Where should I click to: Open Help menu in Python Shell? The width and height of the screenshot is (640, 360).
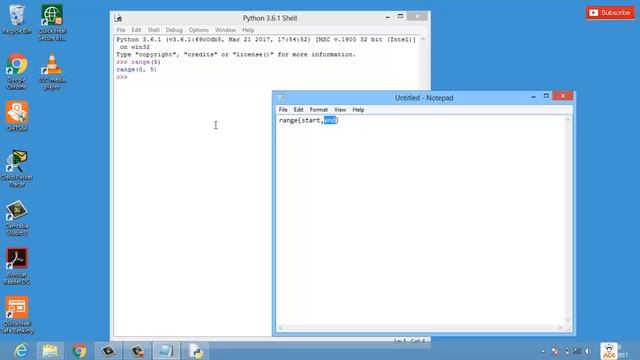click(x=248, y=30)
